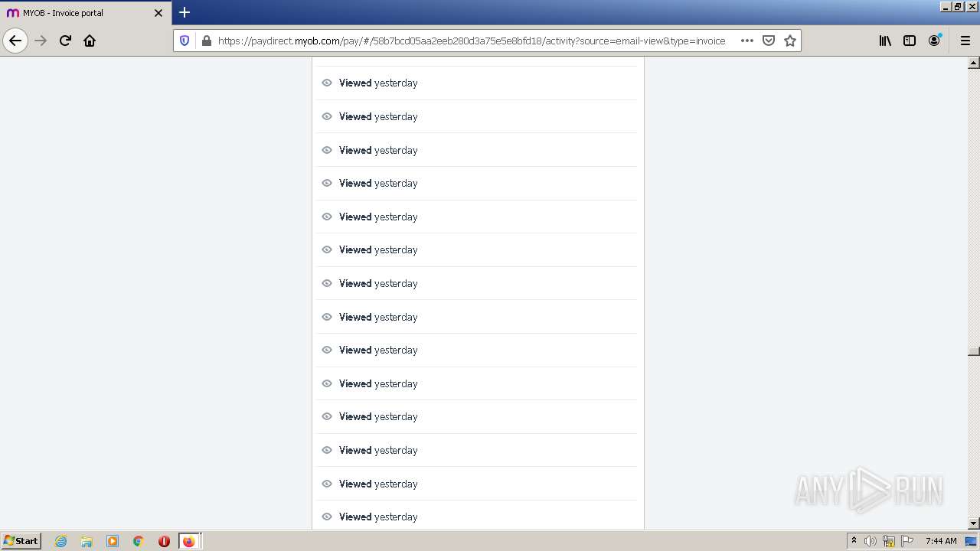
Task: Launch Internet Explorer from the taskbar
Action: [x=61, y=541]
